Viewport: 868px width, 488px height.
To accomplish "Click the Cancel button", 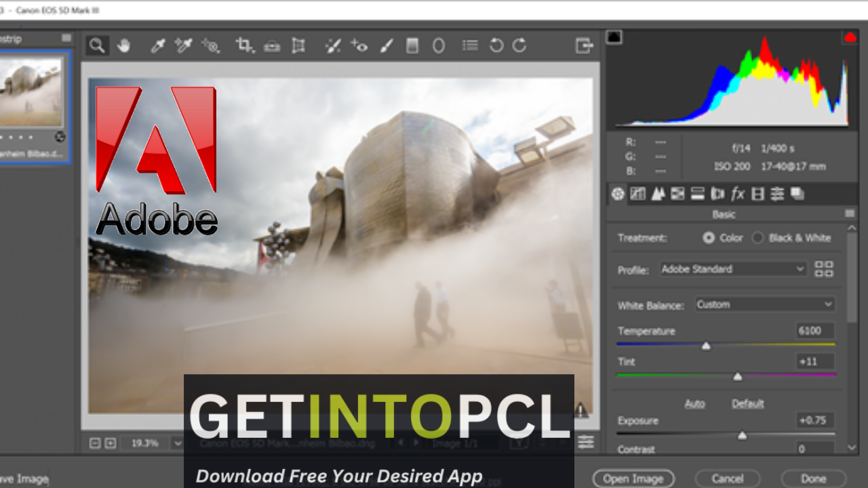I will coord(728,479).
